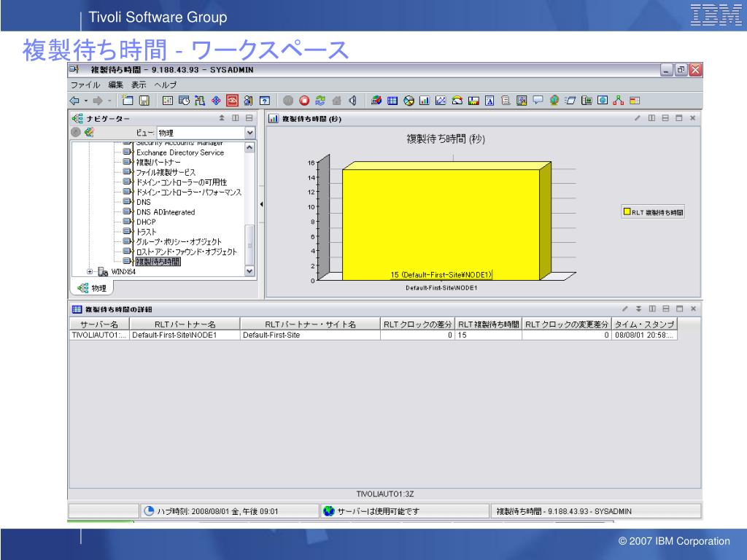Add a browser view from the toolbar
Image resolution: width=747 pixels, height=560 pixels.
(x=603, y=101)
